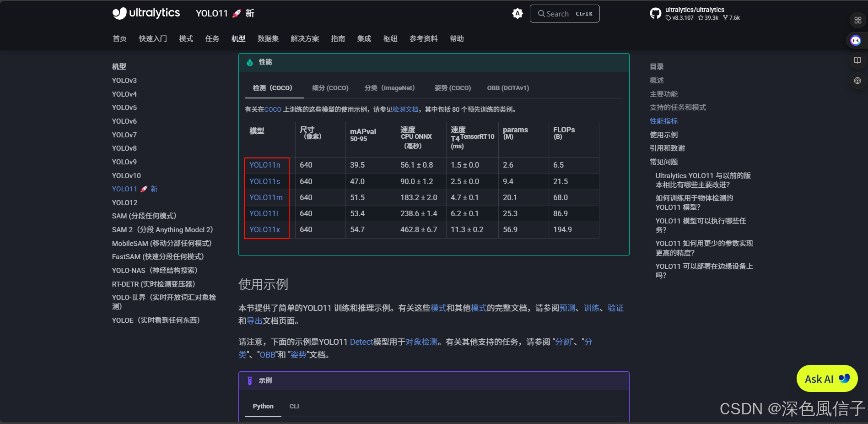The width and height of the screenshot is (868, 424).
Task: Open the 枢纽 nav tab
Action: pos(390,39)
